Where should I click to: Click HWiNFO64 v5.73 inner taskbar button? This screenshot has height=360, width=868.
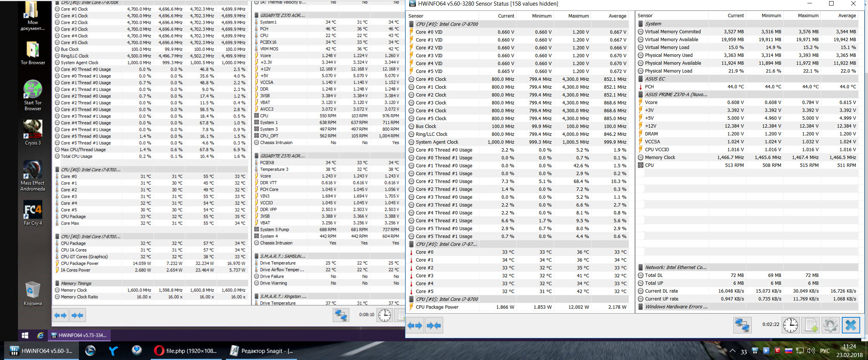pos(79,335)
